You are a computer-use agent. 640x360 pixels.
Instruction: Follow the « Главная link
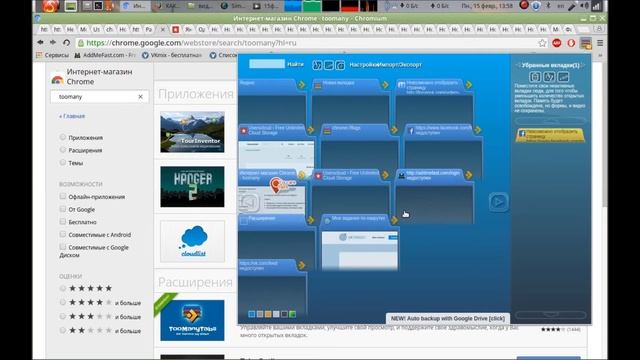coord(72,116)
